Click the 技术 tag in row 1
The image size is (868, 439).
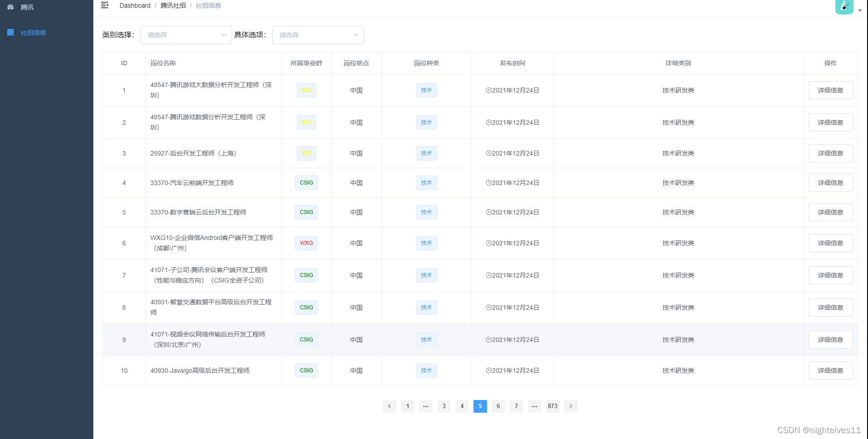tap(426, 90)
